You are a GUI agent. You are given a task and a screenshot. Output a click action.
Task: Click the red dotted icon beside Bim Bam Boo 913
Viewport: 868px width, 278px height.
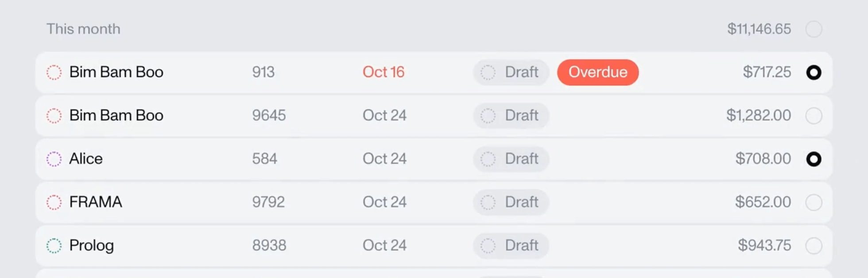tap(54, 72)
